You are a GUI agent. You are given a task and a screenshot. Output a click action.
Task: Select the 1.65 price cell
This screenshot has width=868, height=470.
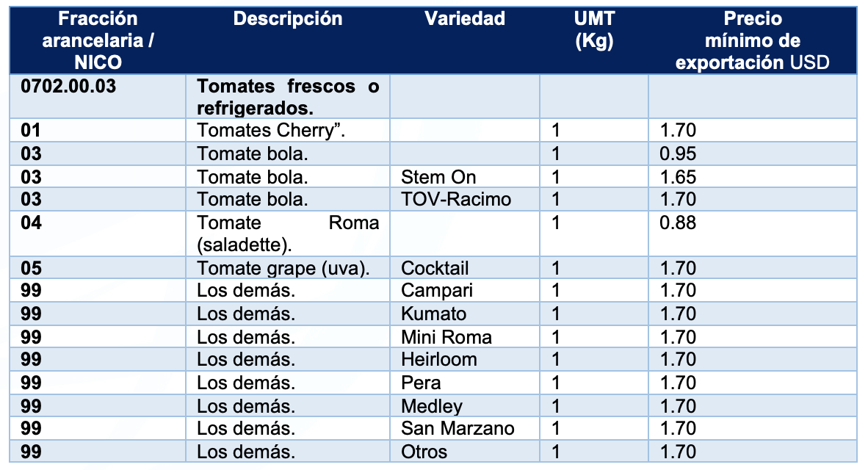pyautogui.click(x=752, y=176)
